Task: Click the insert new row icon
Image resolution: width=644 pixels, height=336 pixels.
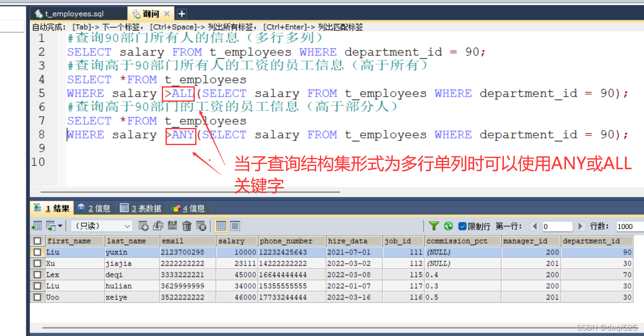Action: click(143, 226)
